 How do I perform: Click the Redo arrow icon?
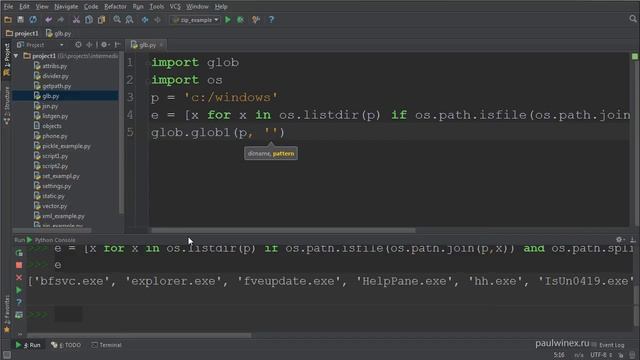click(x=60, y=20)
